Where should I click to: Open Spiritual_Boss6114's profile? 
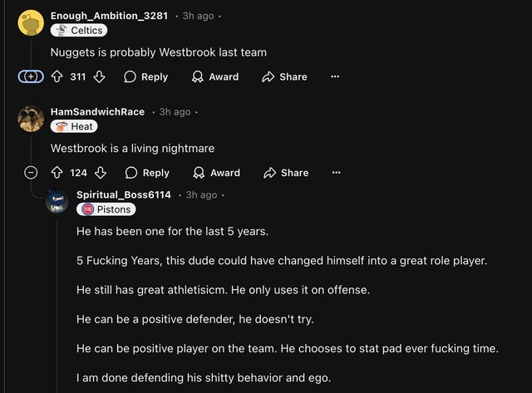pyautogui.click(x=124, y=195)
